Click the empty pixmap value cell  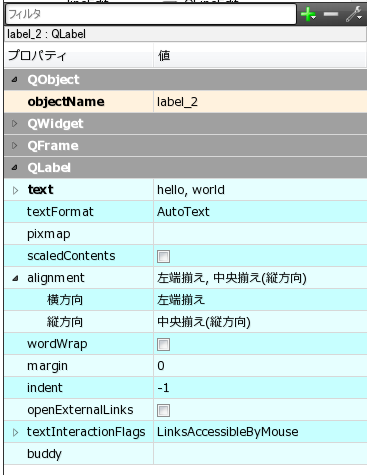pos(260,234)
